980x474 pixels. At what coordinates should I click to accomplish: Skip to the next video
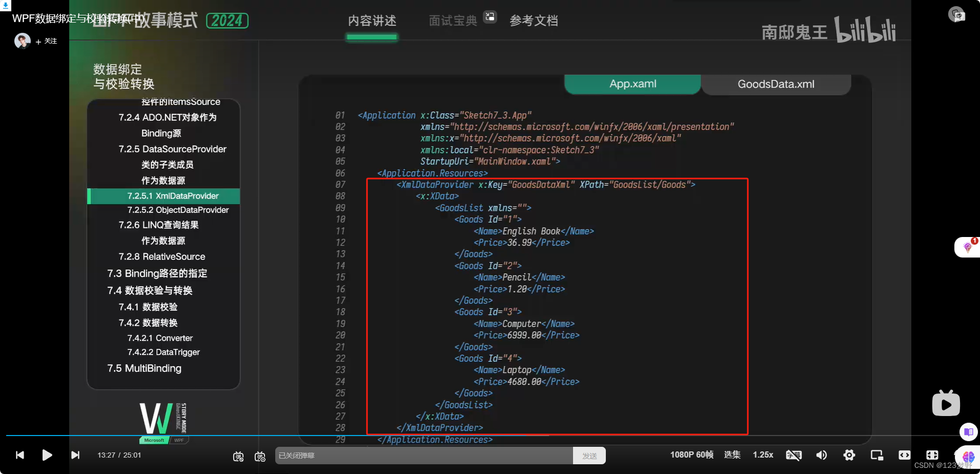(x=75, y=455)
